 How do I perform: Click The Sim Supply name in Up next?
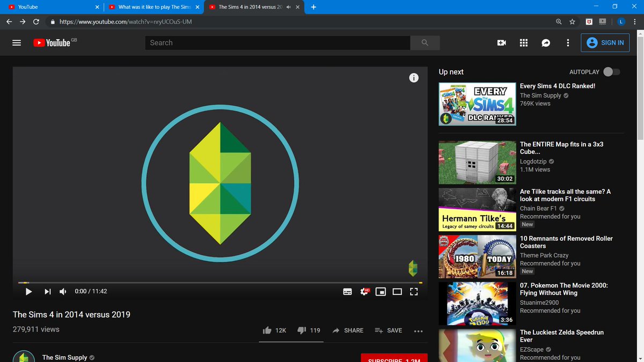[540, 95]
